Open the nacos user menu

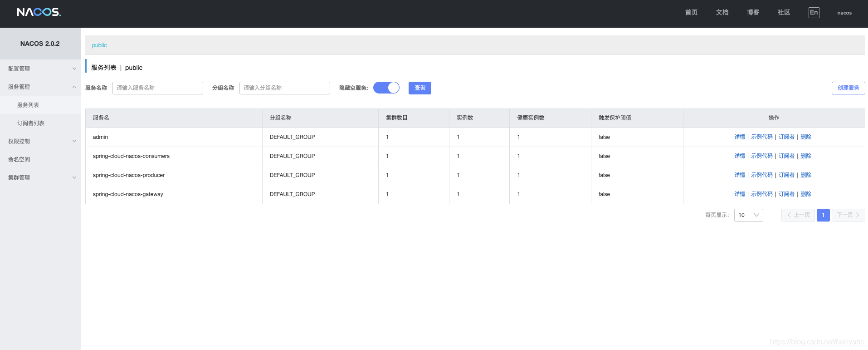click(x=844, y=13)
